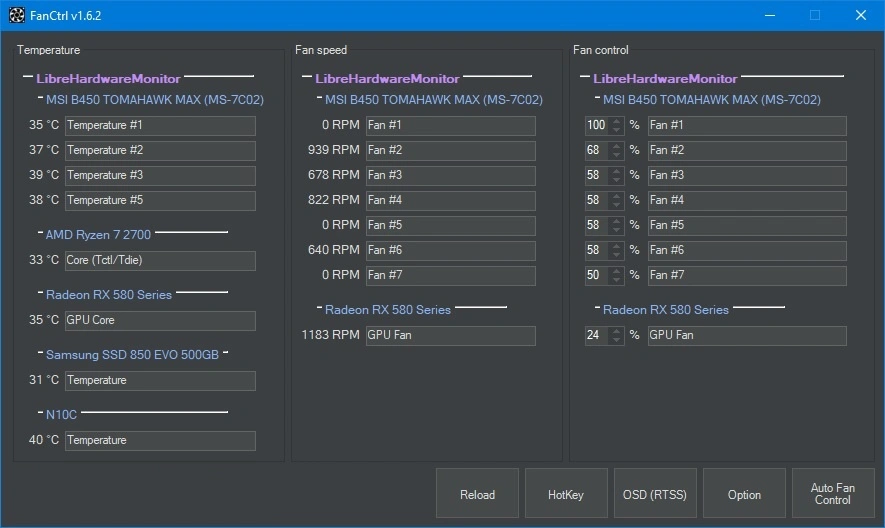Edit the Samsung SSD Temperature name field

coord(160,380)
